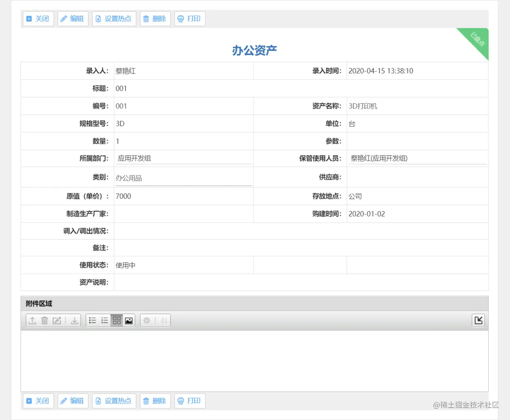The height and width of the screenshot is (420, 510).
Task: Click the trash icon in attachment toolbar
Action: pyautogui.click(x=45, y=320)
